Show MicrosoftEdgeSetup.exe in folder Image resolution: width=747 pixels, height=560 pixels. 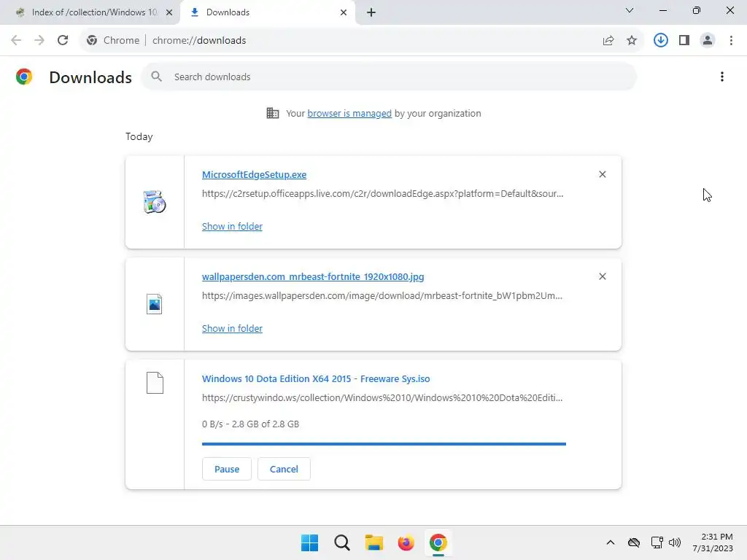point(232,226)
